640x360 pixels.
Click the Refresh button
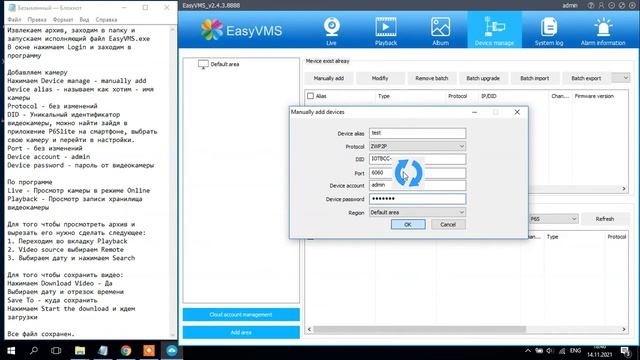pyautogui.click(x=604, y=219)
